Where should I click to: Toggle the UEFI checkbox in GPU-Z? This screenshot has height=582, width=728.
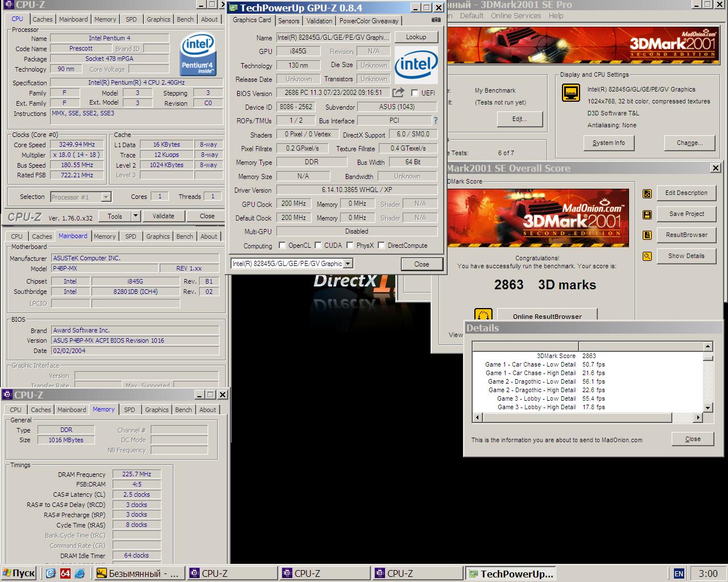click(415, 93)
